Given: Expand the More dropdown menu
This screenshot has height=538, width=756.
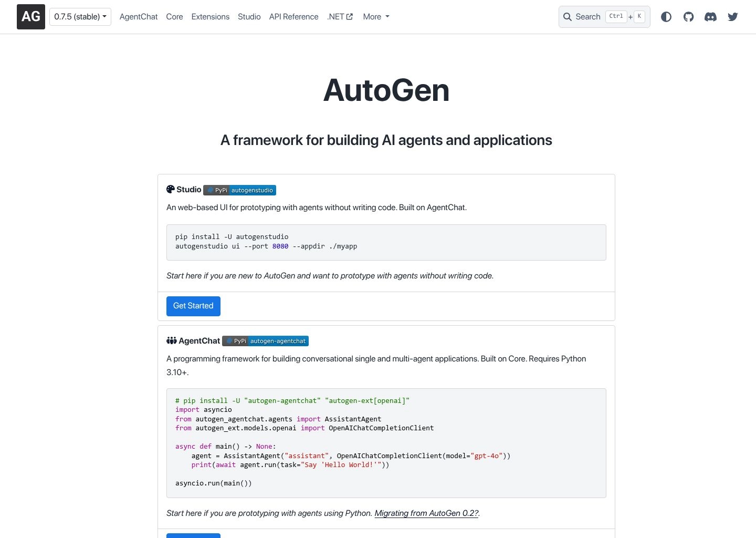Looking at the screenshot, I should [x=376, y=17].
